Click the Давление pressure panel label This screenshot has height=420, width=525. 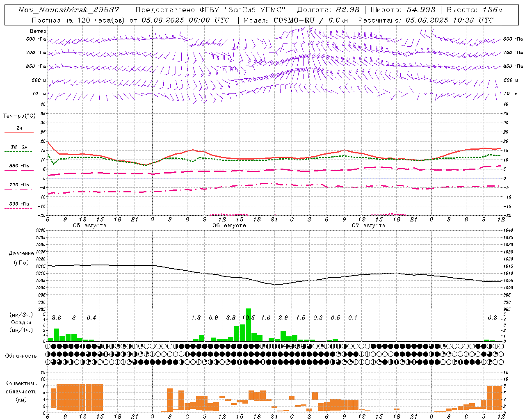[21, 253]
